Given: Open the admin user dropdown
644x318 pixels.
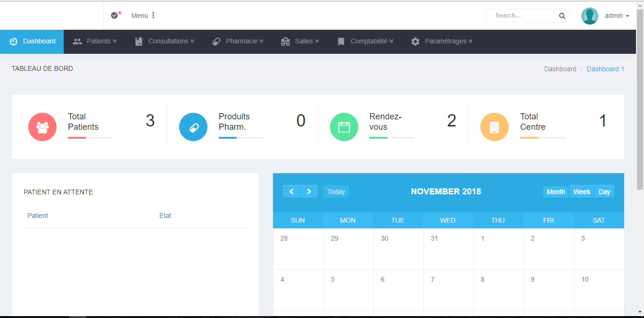Looking at the screenshot, I should (617, 16).
